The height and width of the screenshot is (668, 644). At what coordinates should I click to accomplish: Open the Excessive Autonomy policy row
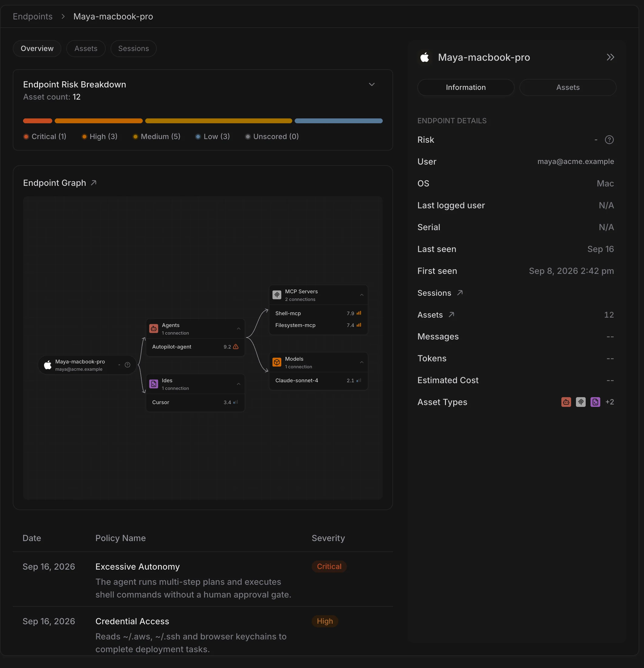coord(203,579)
